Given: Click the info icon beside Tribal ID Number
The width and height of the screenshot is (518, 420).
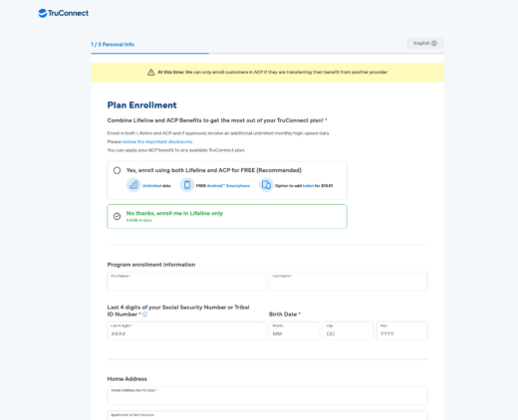Looking at the screenshot, I should 144,315.
